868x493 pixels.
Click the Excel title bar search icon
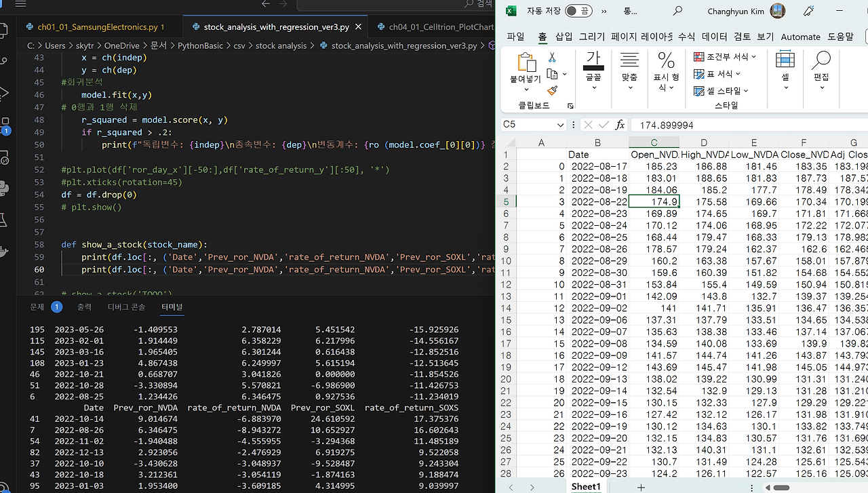pyautogui.click(x=677, y=11)
